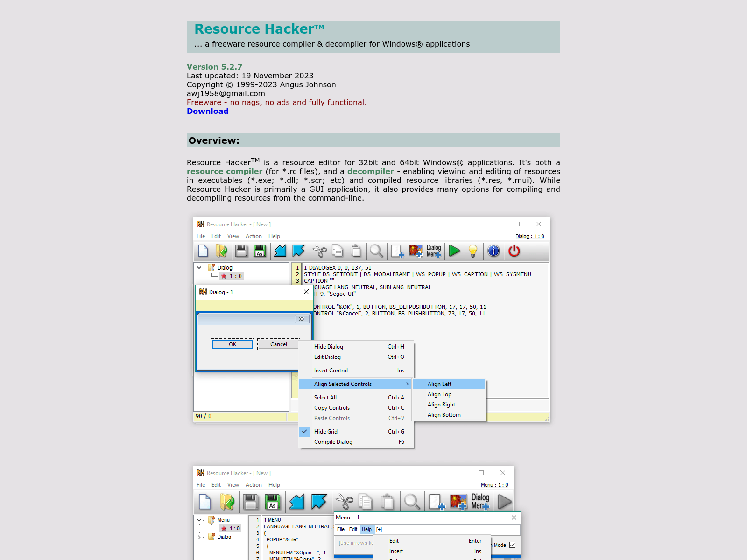The image size is (747, 560).
Task: Click Save As icon in second screenshot
Action: [x=273, y=502]
